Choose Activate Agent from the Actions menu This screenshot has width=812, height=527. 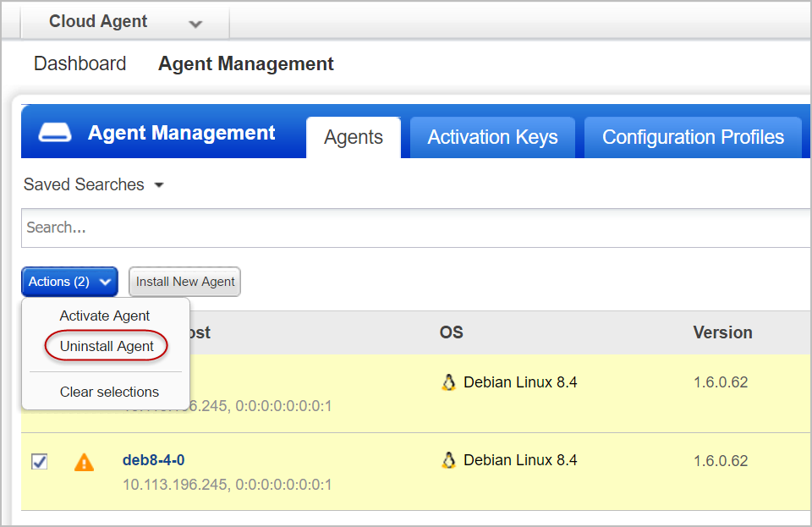click(104, 315)
